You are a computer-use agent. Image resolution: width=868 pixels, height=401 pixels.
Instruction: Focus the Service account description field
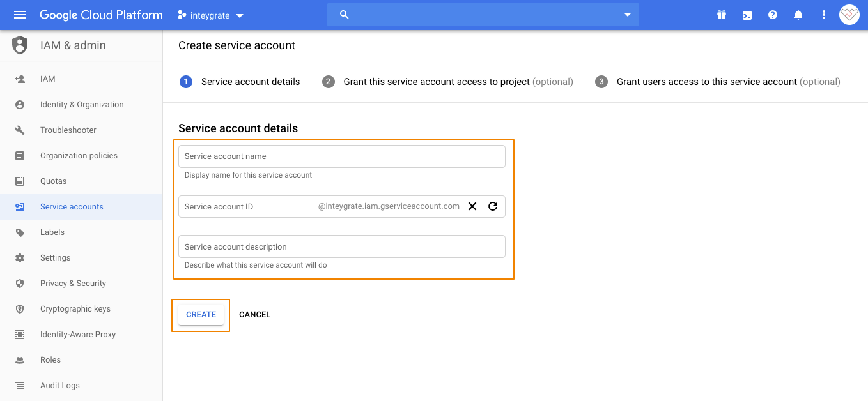coord(342,246)
